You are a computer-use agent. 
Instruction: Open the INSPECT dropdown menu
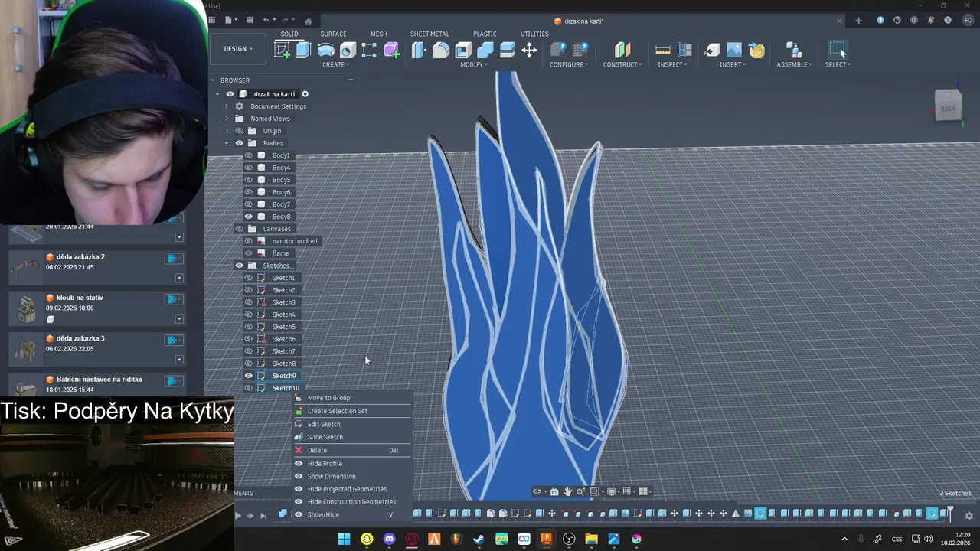672,64
